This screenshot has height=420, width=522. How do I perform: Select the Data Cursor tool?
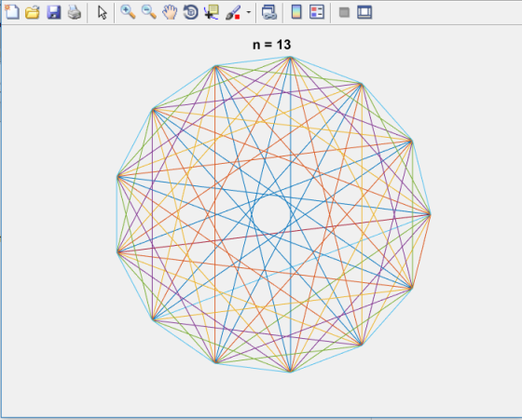pyautogui.click(x=212, y=12)
